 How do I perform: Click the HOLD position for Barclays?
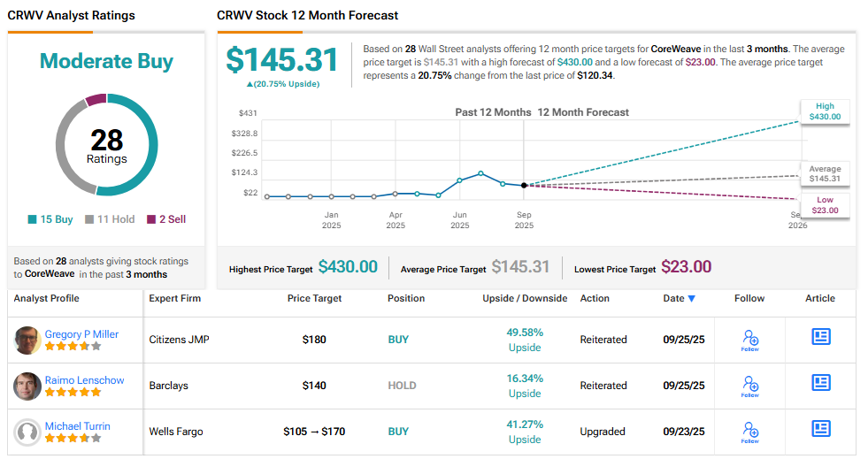[402, 386]
